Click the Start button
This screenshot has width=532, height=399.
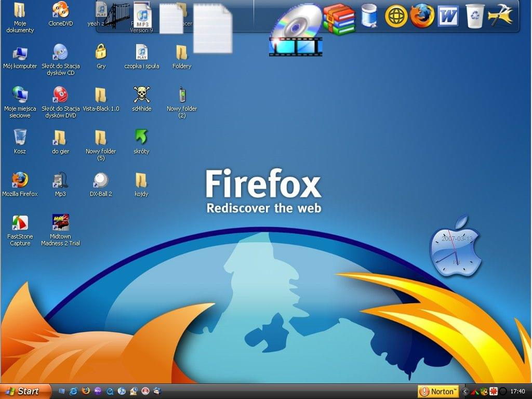pos(25,391)
